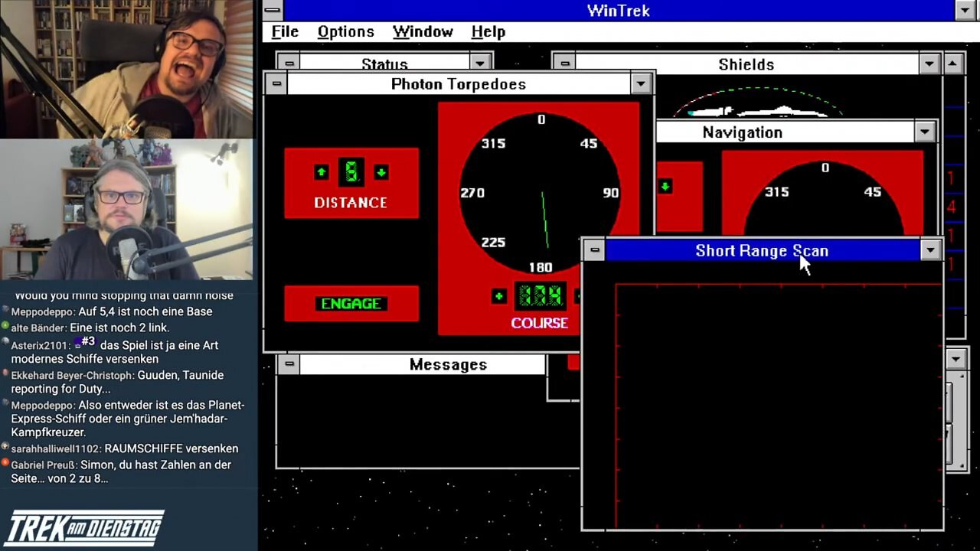This screenshot has height=551, width=980.
Task: Open the Options menu
Action: pos(345,31)
